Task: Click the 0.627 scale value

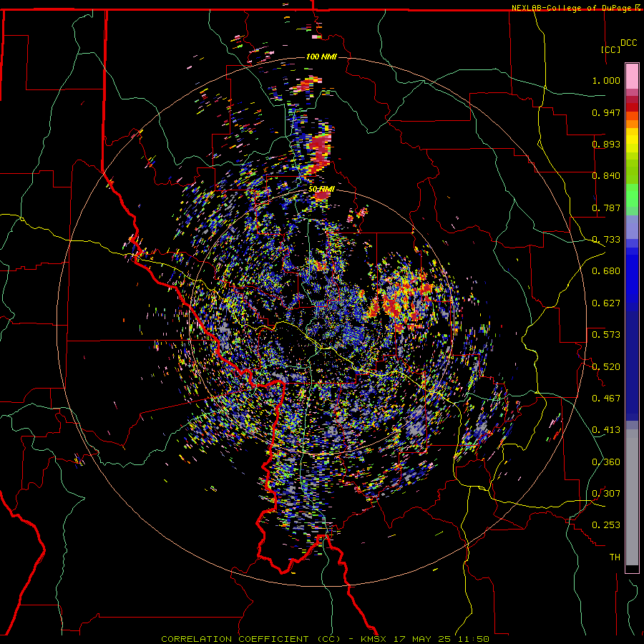Action: pyautogui.click(x=606, y=303)
